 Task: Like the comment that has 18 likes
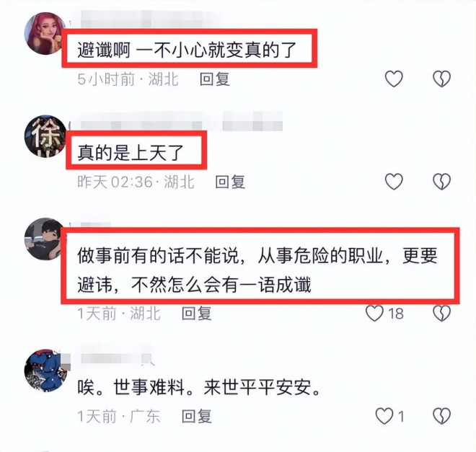click(x=374, y=313)
